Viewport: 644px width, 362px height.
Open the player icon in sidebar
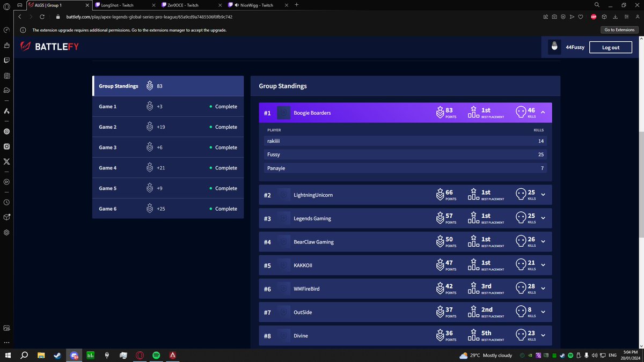[x=6, y=182]
